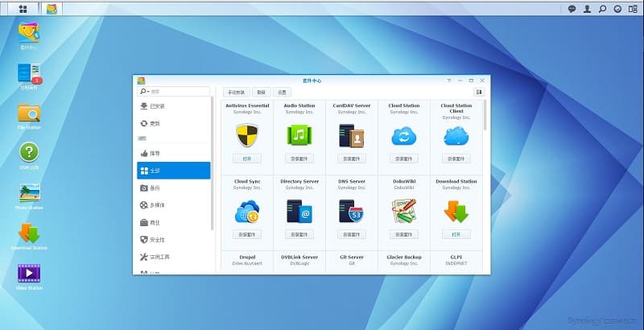The width and height of the screenshot is (644, 330).
Task: Toggle the package list view mode button
Action: pos(479,92)
